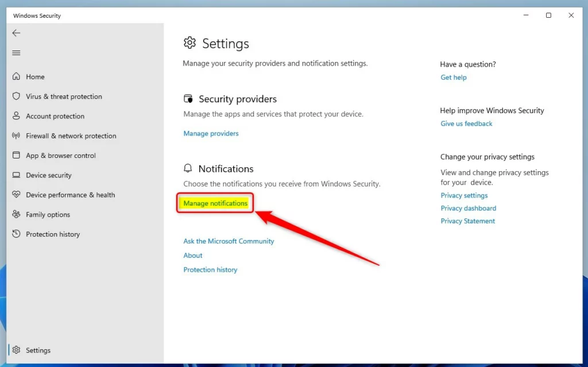Click the Family options people icon
The width and height of the screenshot is (588, 367).
pyautogui.click(x=16, y=214)
